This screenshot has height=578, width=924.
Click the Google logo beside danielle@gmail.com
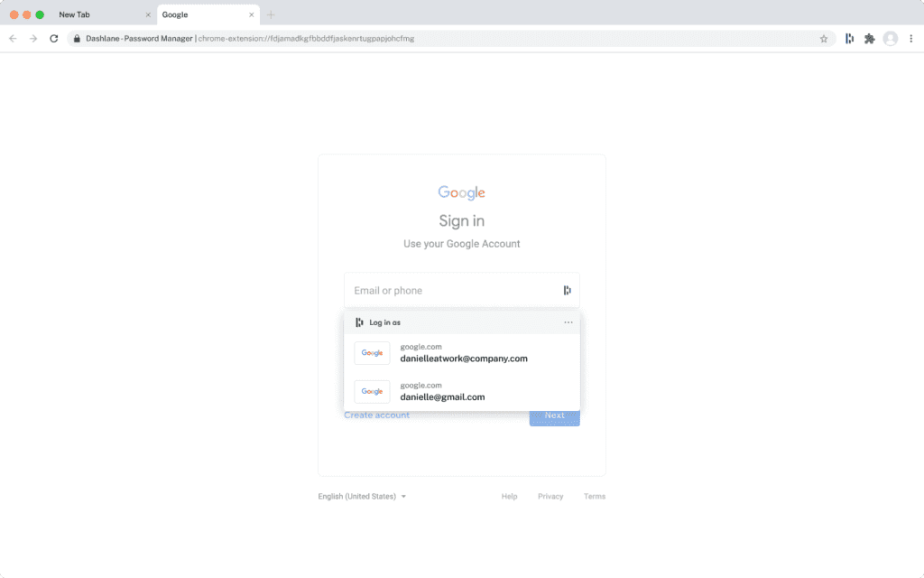pos(372,391)
